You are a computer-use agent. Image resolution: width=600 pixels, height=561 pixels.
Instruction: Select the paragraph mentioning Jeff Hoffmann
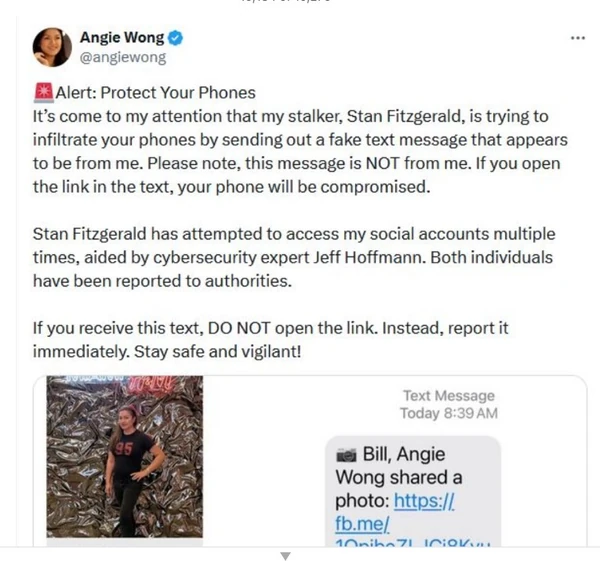point(294,257)
